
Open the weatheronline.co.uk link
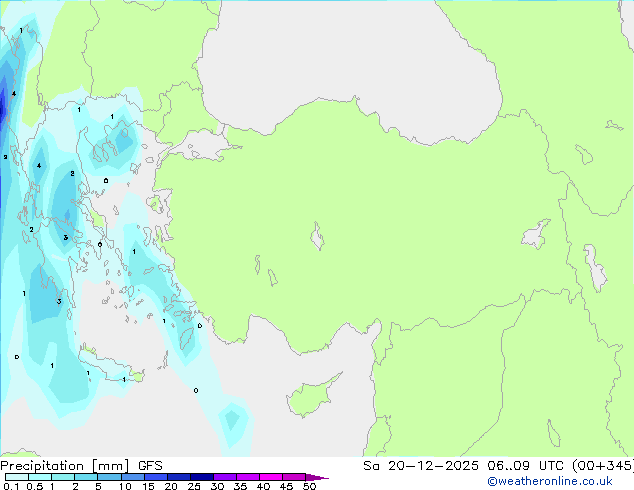[550, 481]
